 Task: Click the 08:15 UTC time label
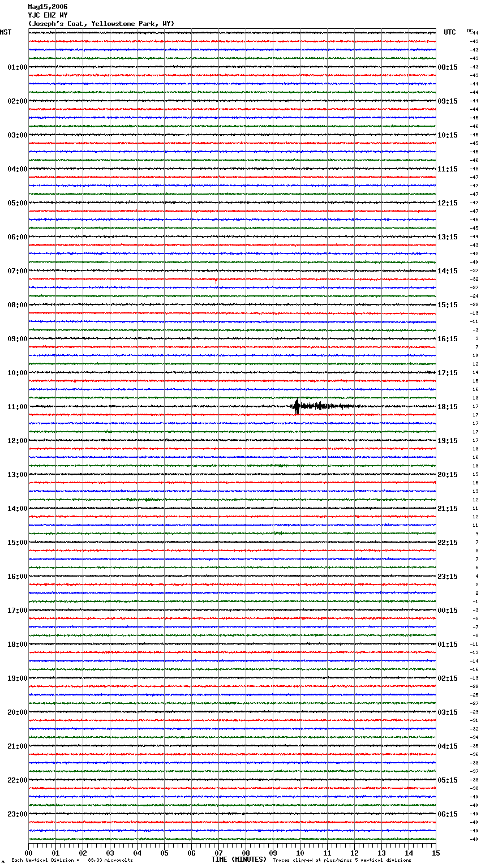coord(448,67)
